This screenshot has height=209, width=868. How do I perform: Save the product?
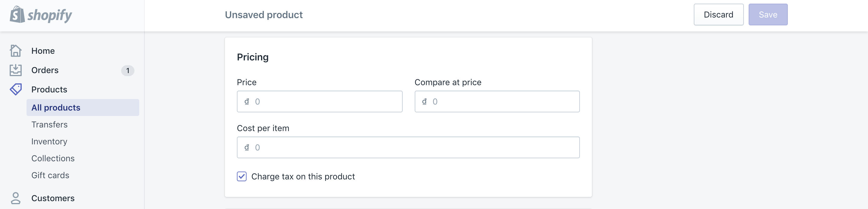point(768,14)
